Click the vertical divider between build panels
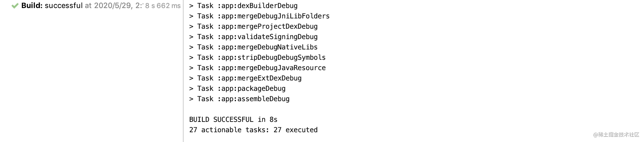Image resolution: width=644 pixels, height=142 pixels. click(x=183, y=71)
